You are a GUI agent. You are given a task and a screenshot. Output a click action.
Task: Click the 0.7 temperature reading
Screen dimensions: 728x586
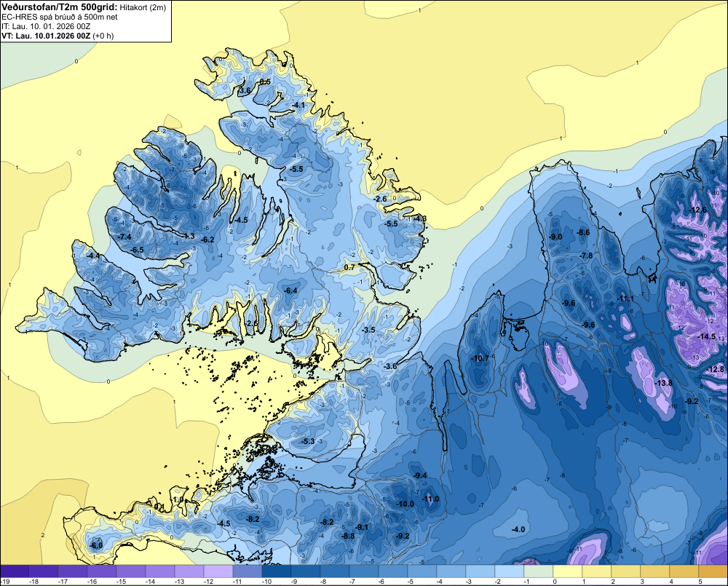[x=349, y=267]
